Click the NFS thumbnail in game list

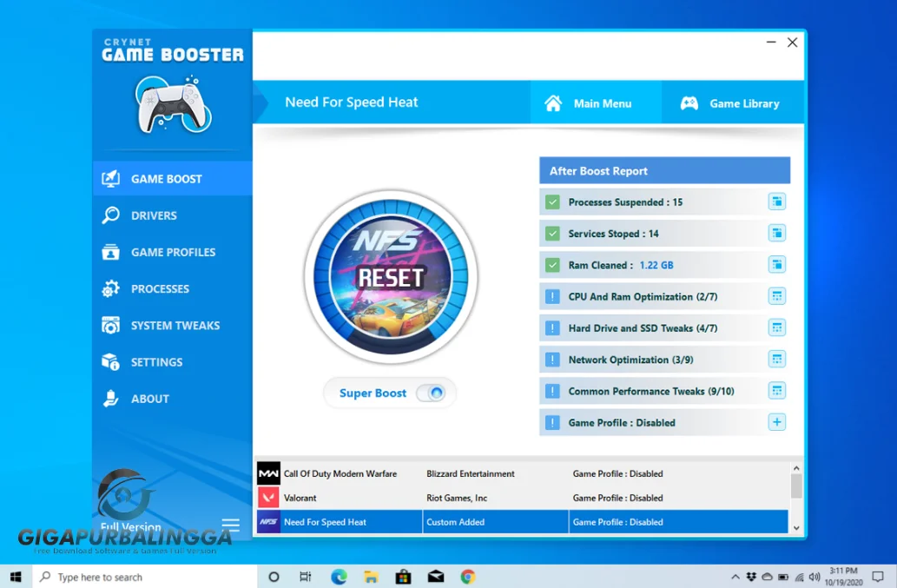[x=267, y=522]
